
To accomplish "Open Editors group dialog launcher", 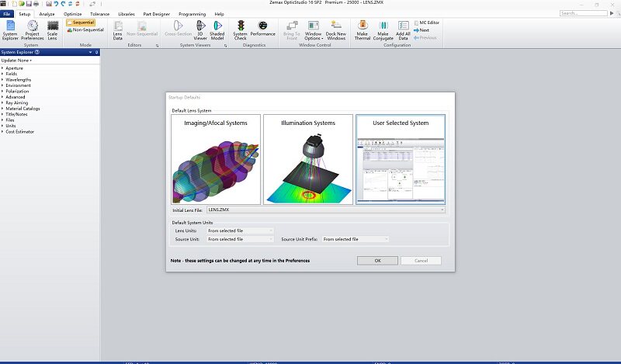I will tap(158, 46).
